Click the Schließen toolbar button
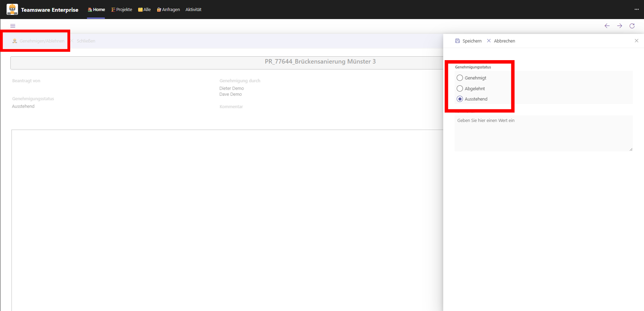 [x=83, y=41]
